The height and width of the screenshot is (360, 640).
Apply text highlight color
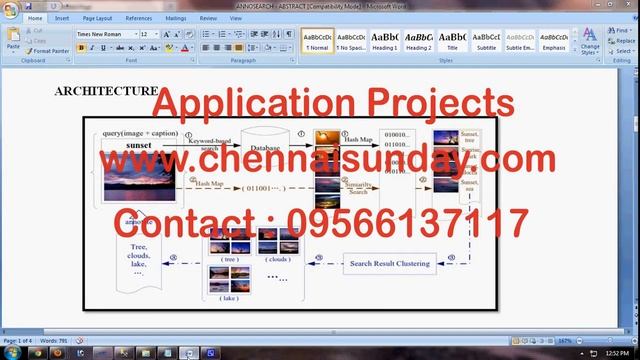169,48
